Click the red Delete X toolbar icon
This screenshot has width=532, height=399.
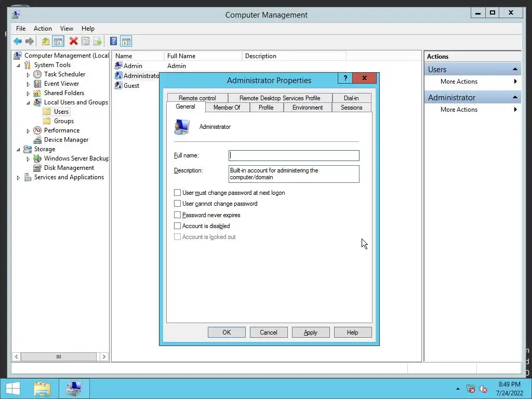point(73,42)
